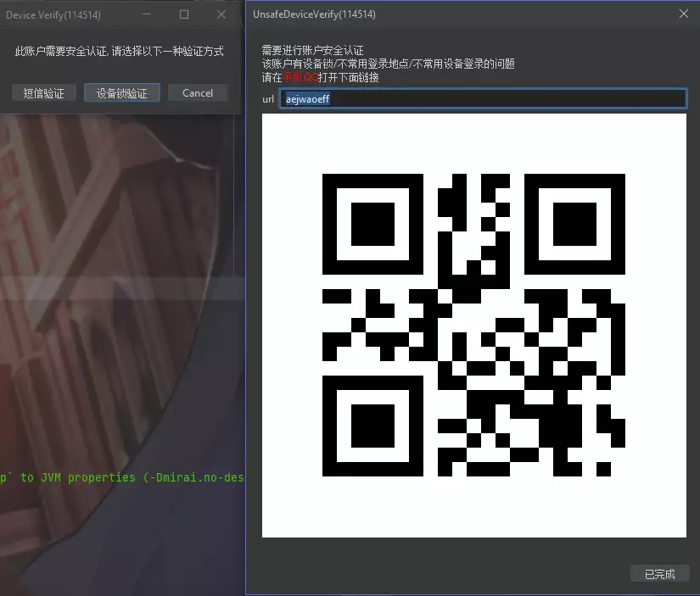Click the url label

point(268,99)
